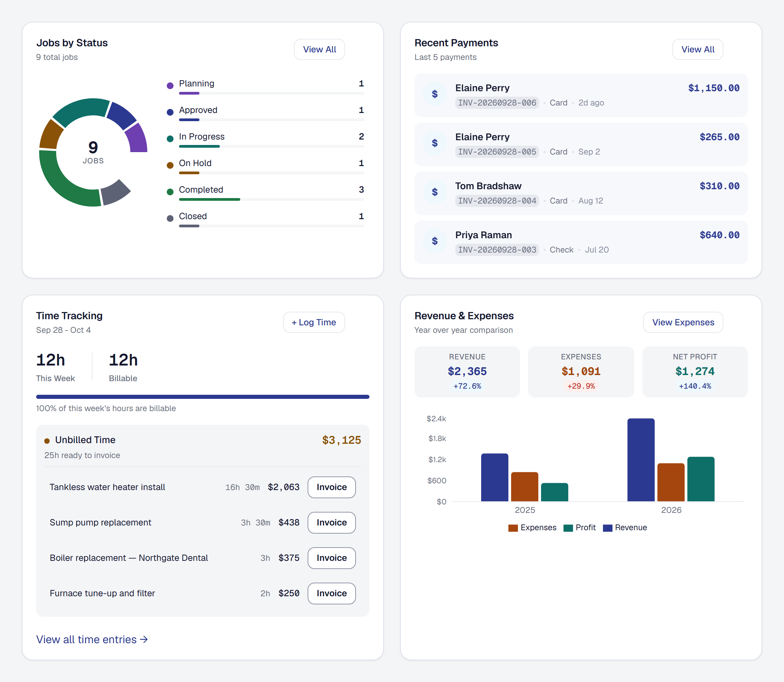Click the + Log Time button
The image size is (784, 682).
pos(314,322)
